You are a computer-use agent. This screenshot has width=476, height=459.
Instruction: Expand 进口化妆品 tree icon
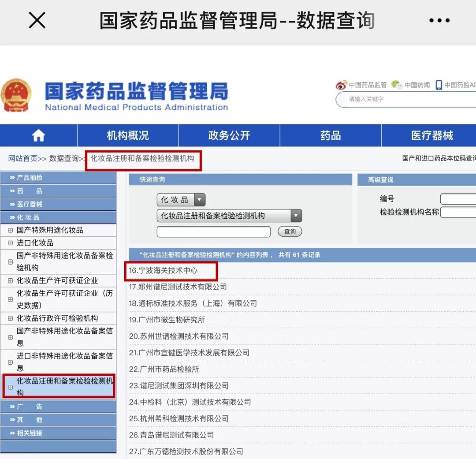click(x=10, y=243)
